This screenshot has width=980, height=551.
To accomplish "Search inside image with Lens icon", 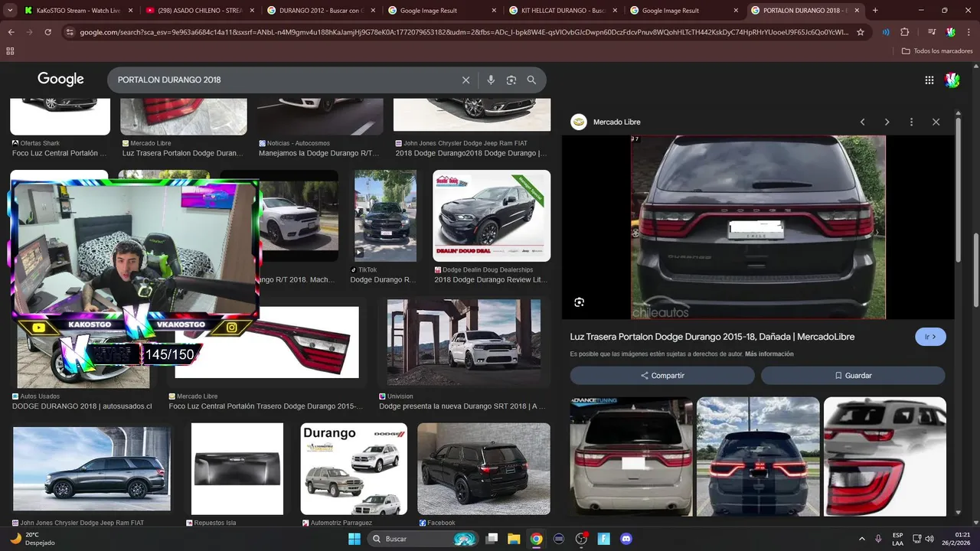I will click(580, 302).
